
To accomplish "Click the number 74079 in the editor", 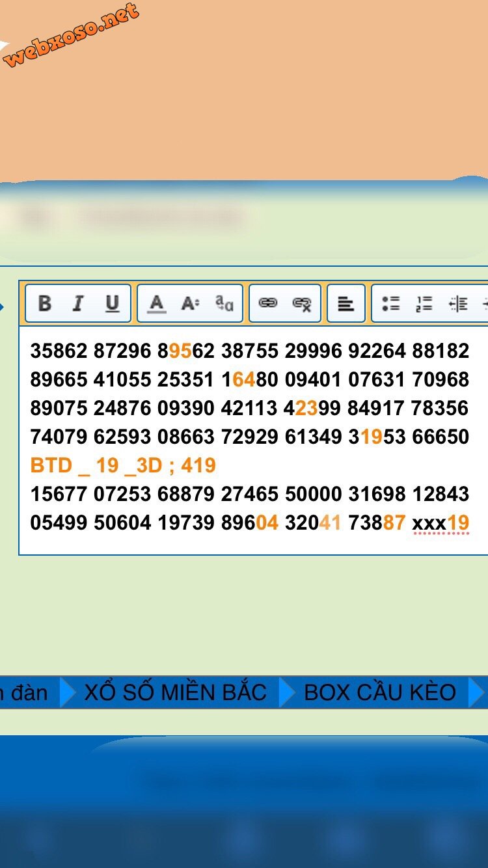I will [x=59, y=437].
